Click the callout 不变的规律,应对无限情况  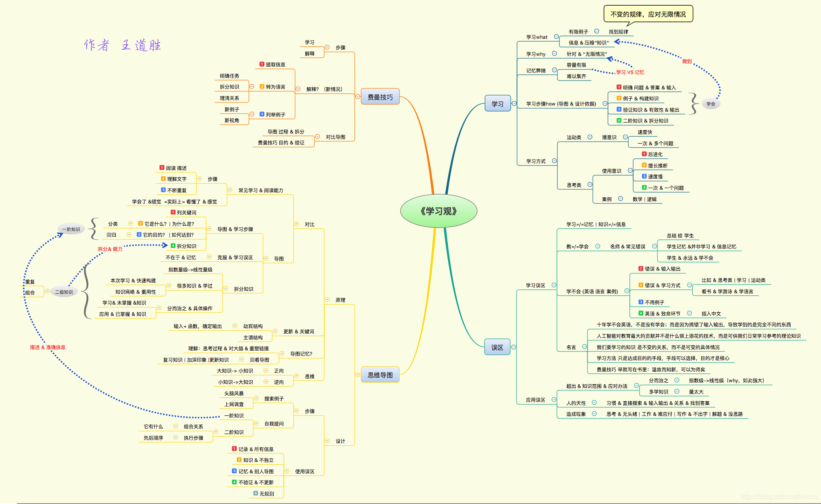[x=648, y=14]
